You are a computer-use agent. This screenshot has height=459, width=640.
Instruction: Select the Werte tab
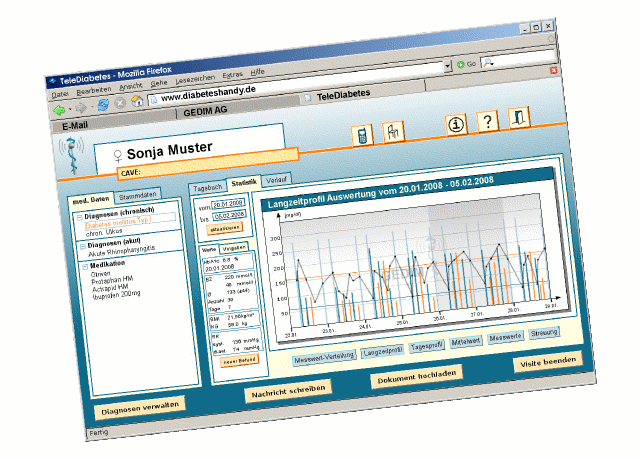(209, 250)
